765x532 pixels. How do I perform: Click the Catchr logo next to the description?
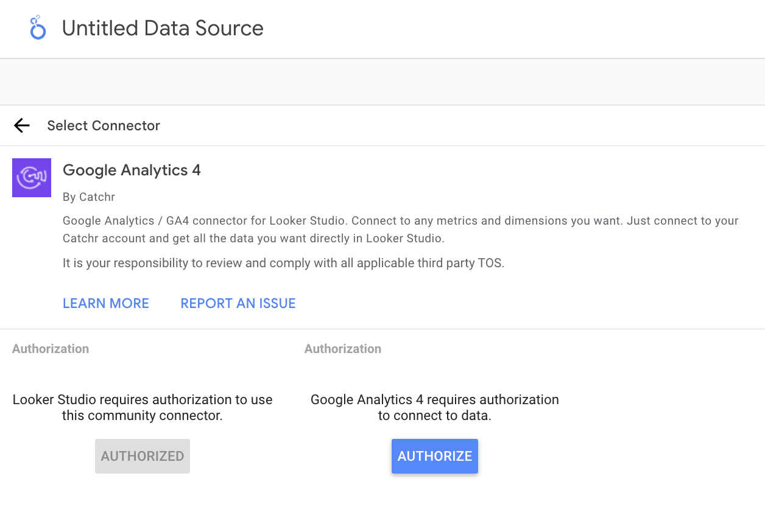point(32,177)
